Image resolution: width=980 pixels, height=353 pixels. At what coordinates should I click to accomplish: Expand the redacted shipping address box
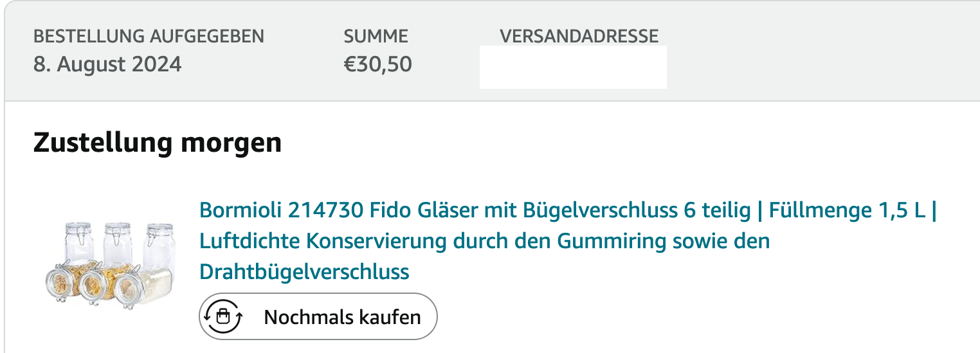(573, 67)
